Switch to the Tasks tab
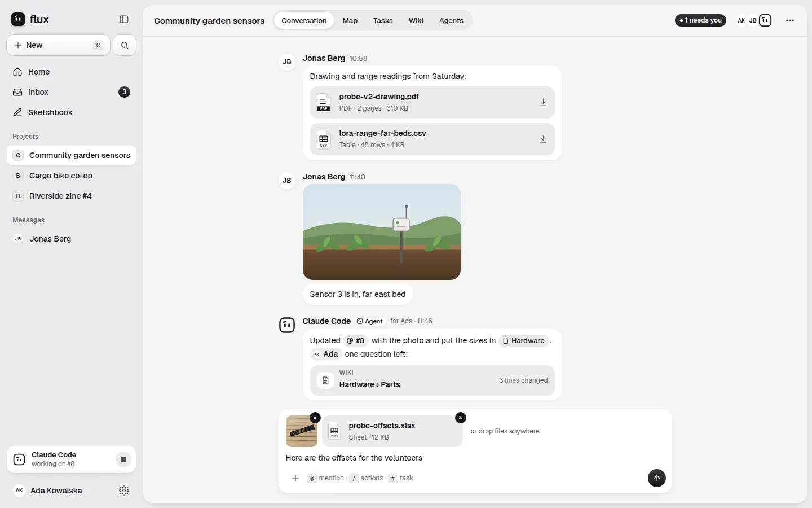Image resolution: width=812 pixels, height=508 pixels. point(383,20)
